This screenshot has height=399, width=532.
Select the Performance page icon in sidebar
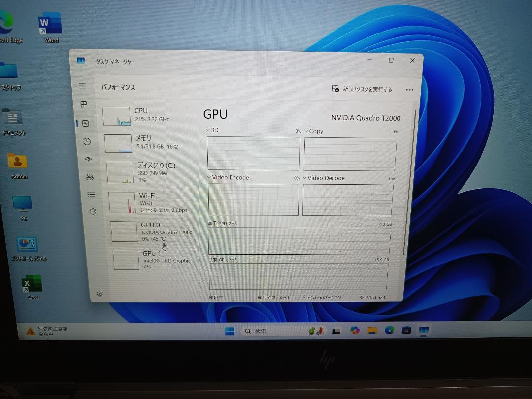(86, 124)
